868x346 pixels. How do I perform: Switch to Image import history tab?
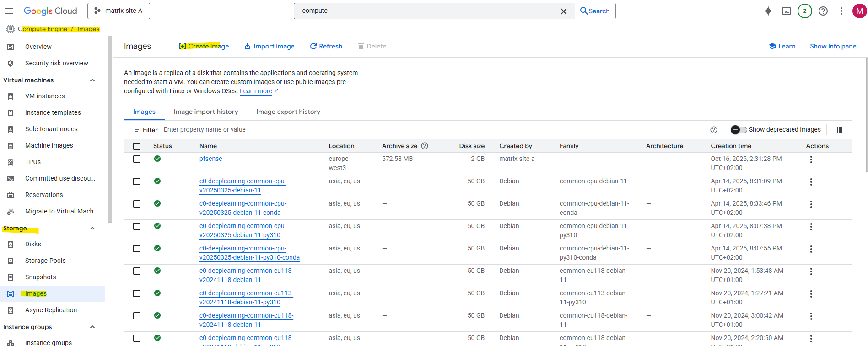coord(205,112)
